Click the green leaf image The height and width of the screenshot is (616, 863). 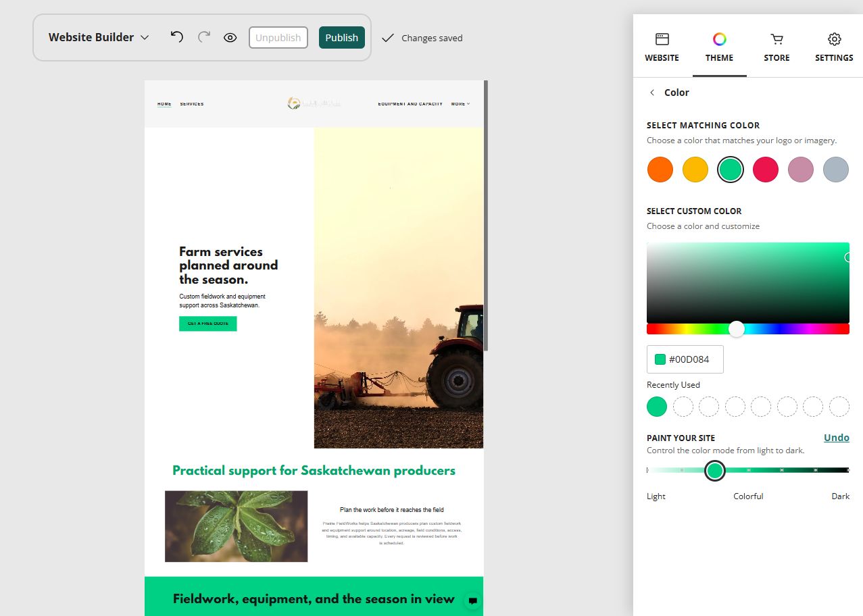[237, 526]
